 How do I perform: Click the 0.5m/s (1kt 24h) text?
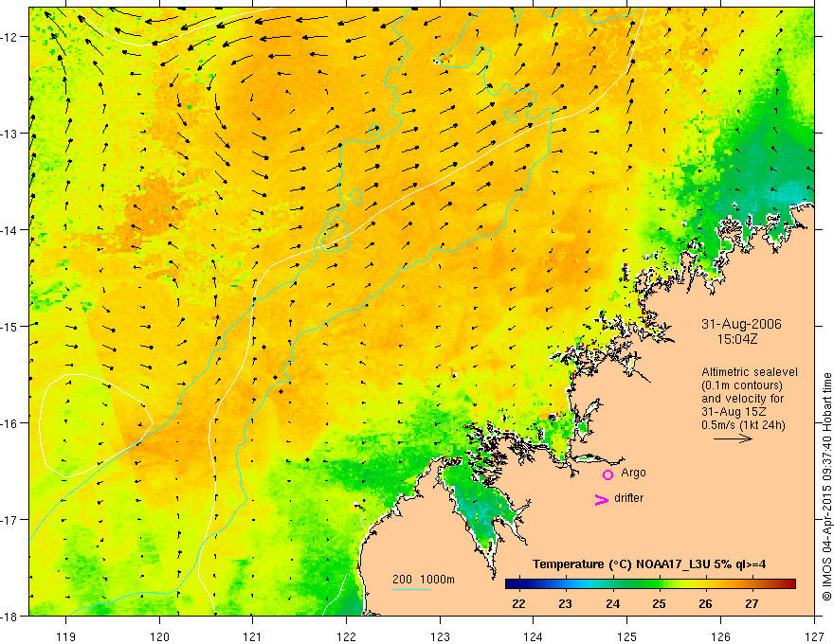pos(743,425)
